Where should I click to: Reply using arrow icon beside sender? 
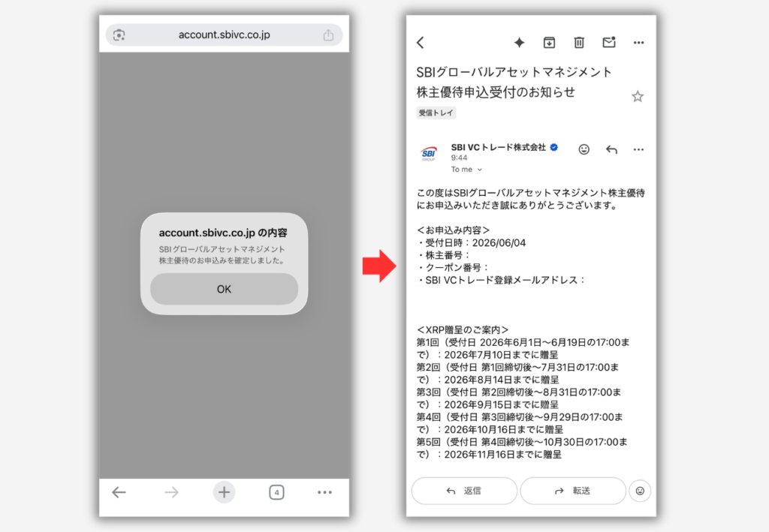coord(611,149)
